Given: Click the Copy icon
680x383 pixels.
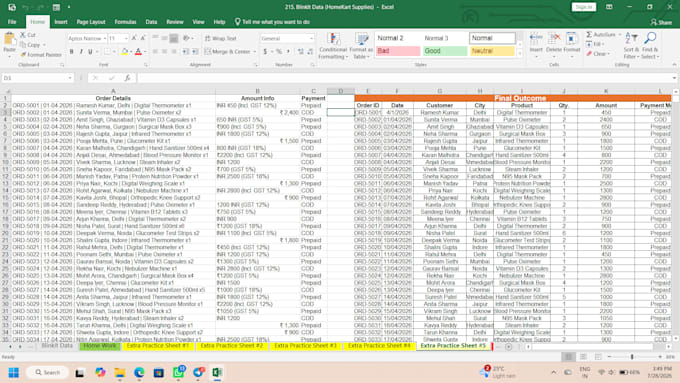Looking at the screenshot, I should coord(23,45).
